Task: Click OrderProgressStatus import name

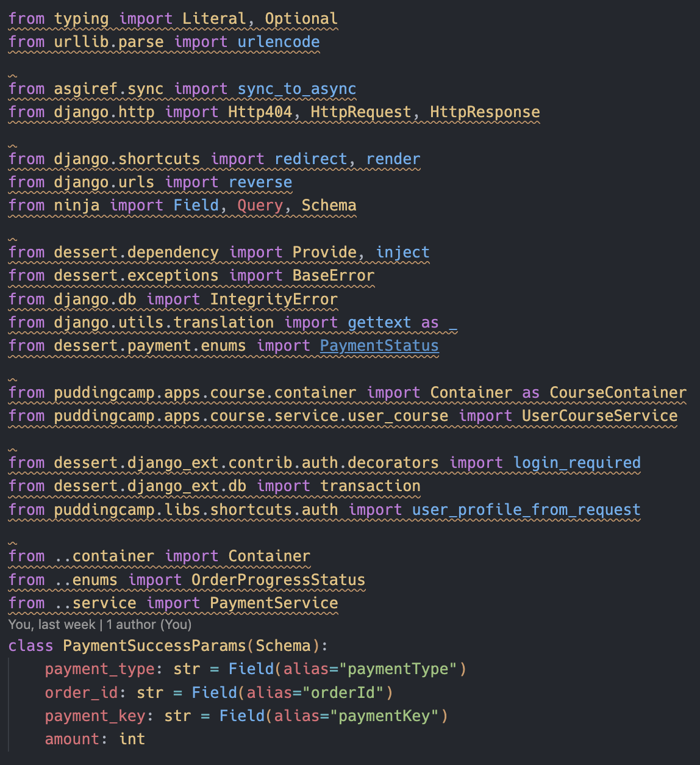Action: tap(279, 580)
